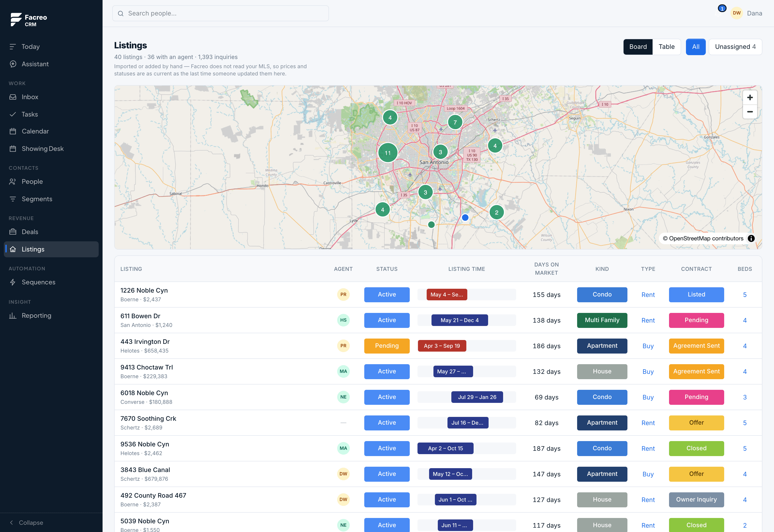Click the blue single map marker
Screen dimensions: 774x532
[465, 218]
